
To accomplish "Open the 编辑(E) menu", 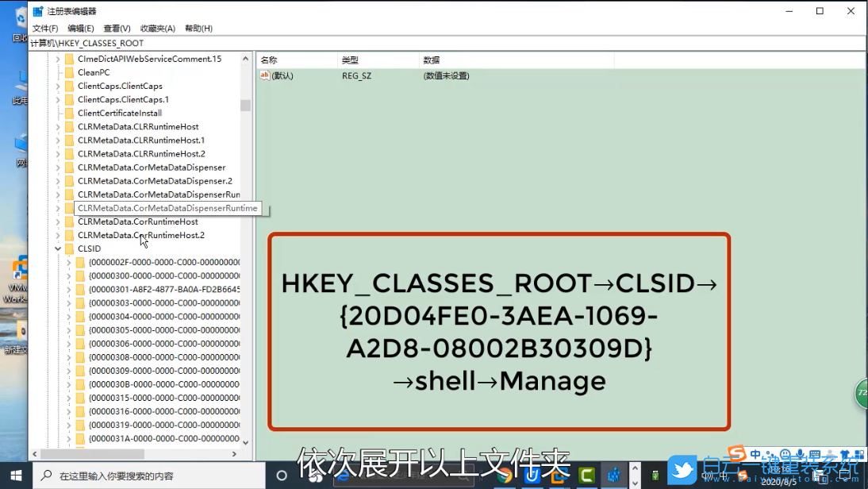I will [x=81, y=28].
